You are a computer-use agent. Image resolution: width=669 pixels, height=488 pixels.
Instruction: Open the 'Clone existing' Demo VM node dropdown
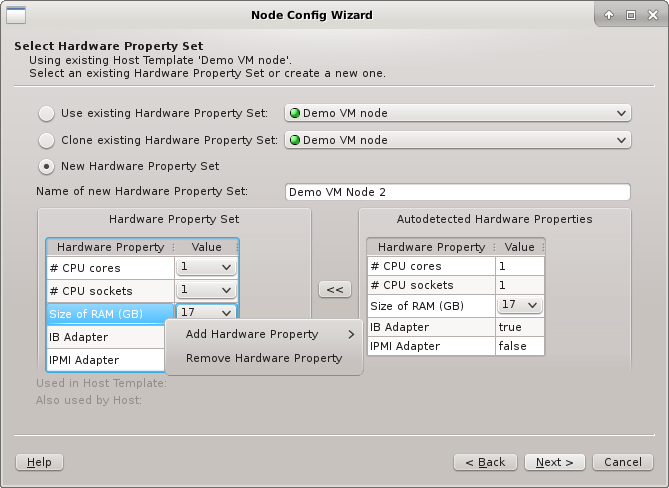(x=457, y=140)
